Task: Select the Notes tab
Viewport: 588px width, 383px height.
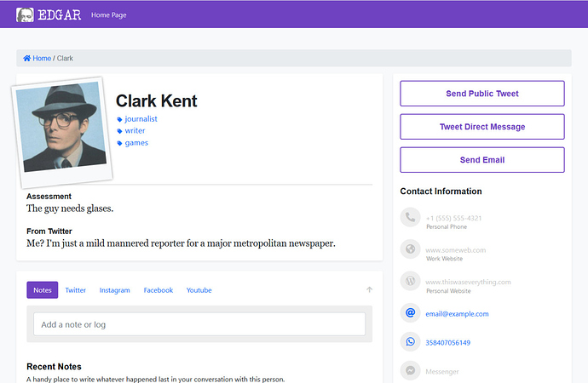Action: pos(43,289)
